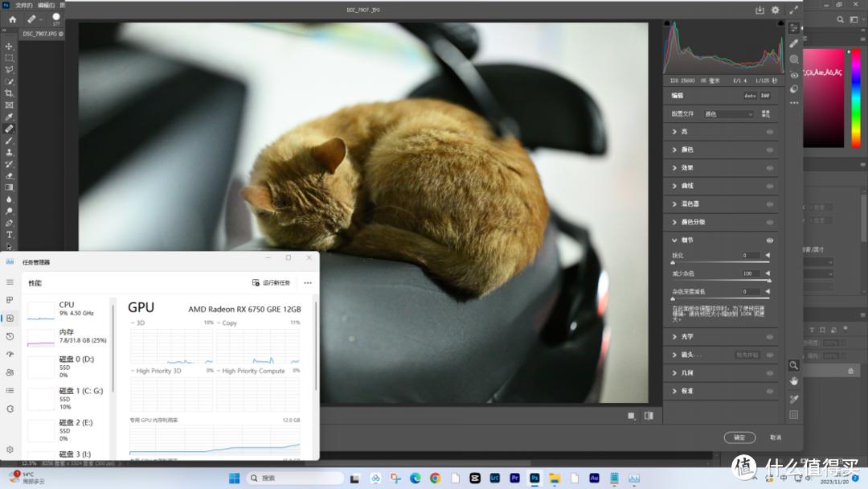Select the Type tool (T)
Screen dimensions: 868x489
click(9, 235)
